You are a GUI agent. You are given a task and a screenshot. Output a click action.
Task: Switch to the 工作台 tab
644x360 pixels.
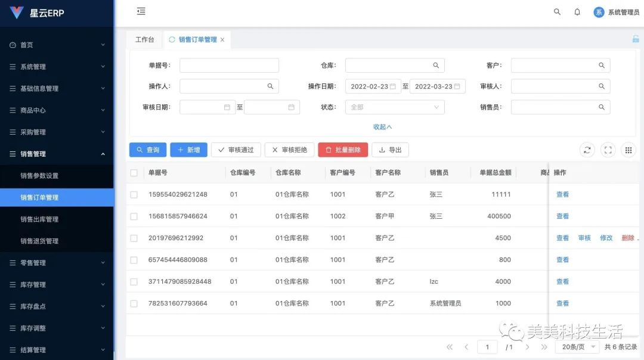(x=145, y=39)
